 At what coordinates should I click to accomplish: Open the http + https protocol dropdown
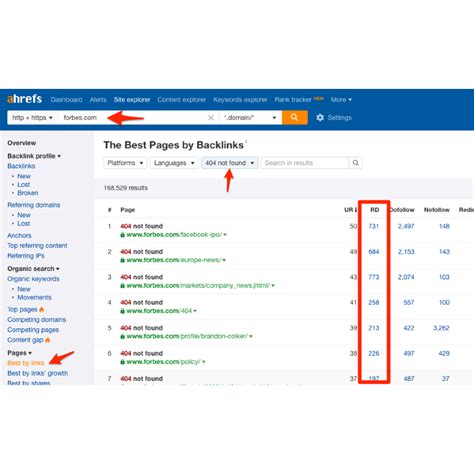[32, 118]
